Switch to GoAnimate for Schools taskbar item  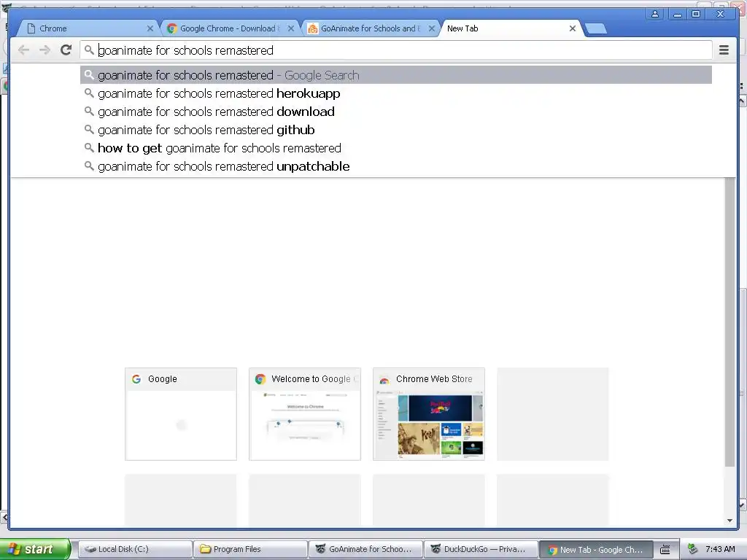(x=366, y=549)
